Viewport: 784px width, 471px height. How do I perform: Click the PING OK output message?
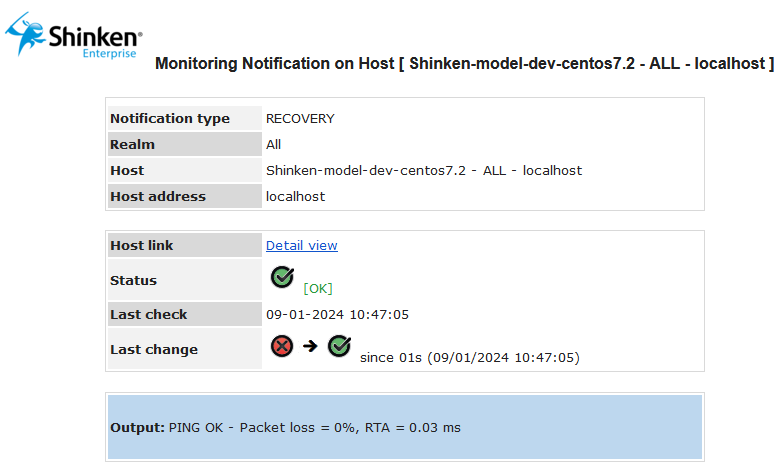315,427
